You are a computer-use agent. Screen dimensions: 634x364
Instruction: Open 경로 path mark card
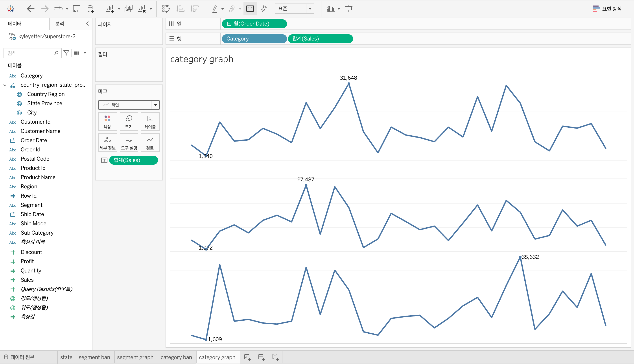pyautogui.click(x=150, y=143)
